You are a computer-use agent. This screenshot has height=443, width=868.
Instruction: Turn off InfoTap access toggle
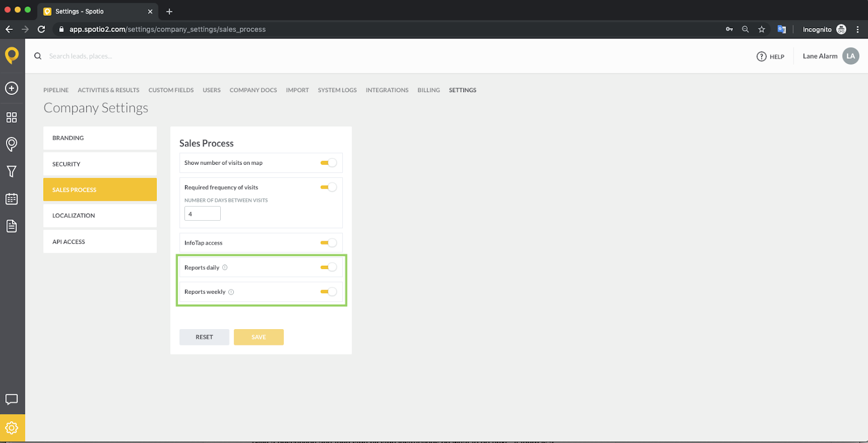pos(329,243)
